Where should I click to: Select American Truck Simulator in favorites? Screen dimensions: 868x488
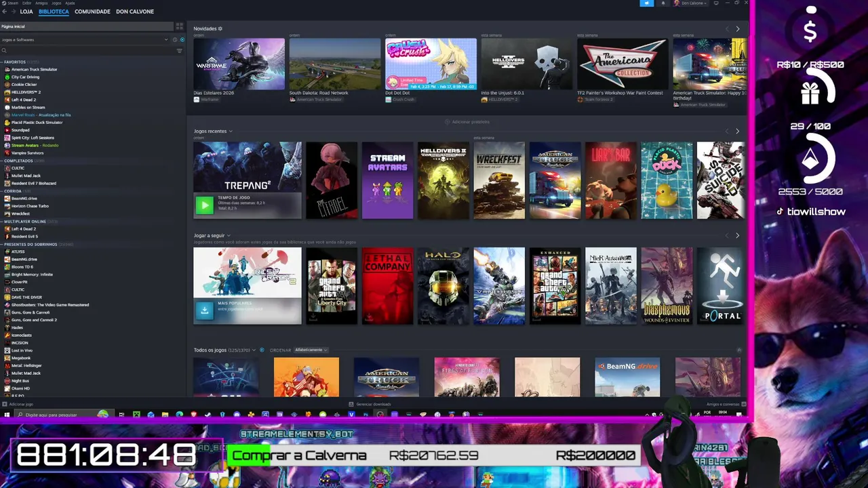tap(34, 69)
